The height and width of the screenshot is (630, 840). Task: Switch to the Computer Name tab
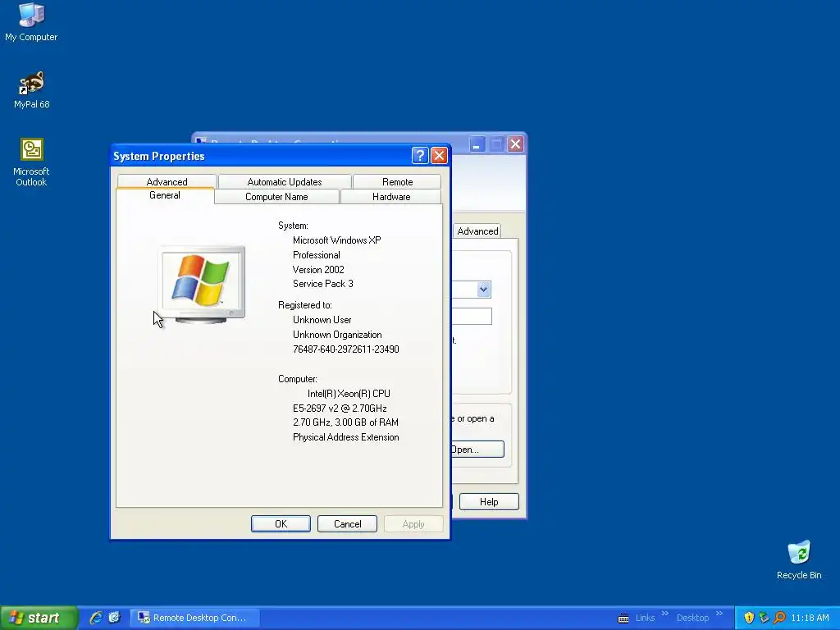[276, 197]
